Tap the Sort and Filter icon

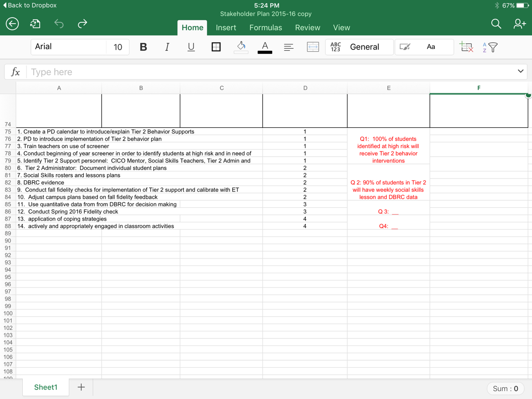click(x=490, y=47)
